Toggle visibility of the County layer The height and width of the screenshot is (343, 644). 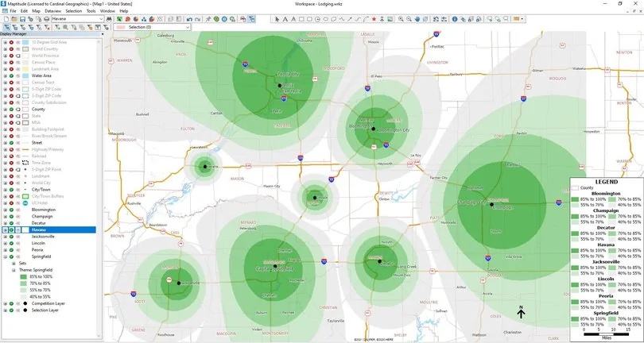point(10,109)
